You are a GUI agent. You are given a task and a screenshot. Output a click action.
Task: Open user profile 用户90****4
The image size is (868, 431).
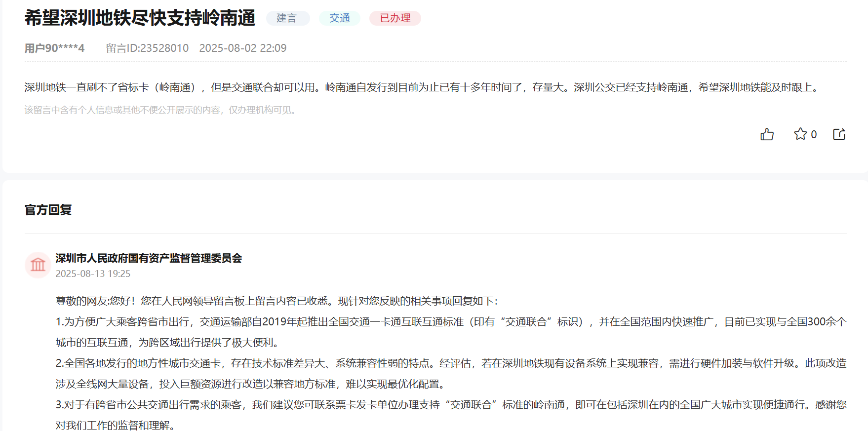(54, 48)
